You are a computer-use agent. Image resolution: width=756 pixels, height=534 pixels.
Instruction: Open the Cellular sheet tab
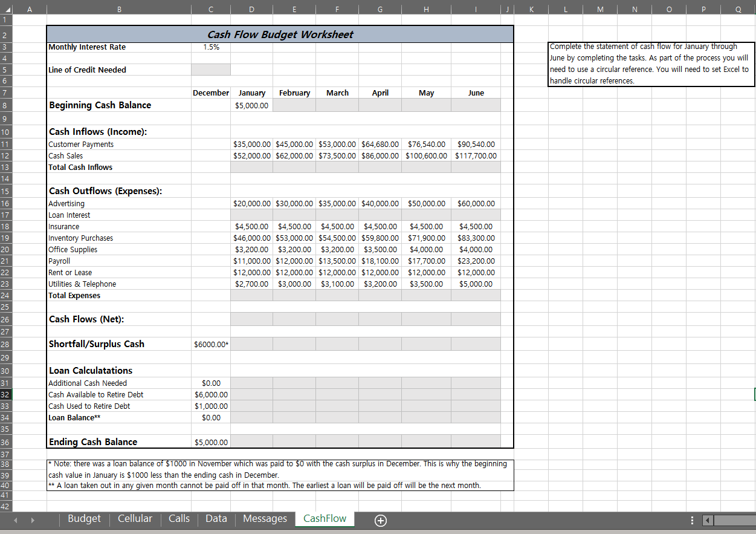click(135, 519)
